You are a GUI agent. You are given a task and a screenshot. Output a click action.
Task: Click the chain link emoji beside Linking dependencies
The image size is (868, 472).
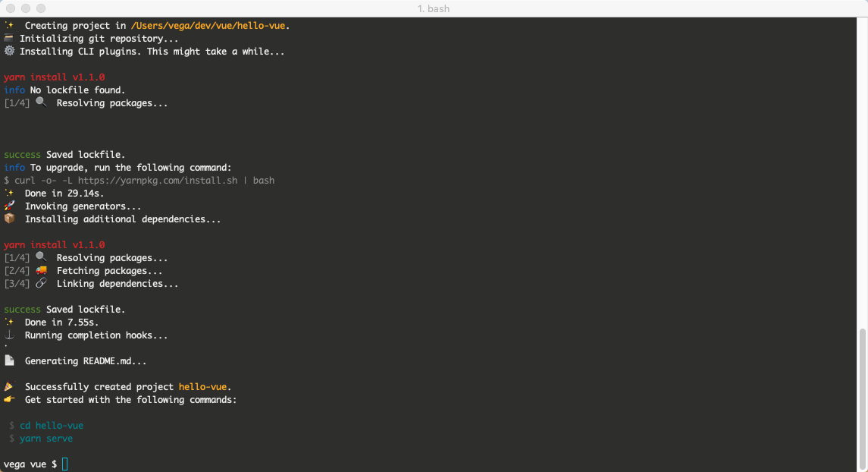[41, 283]
